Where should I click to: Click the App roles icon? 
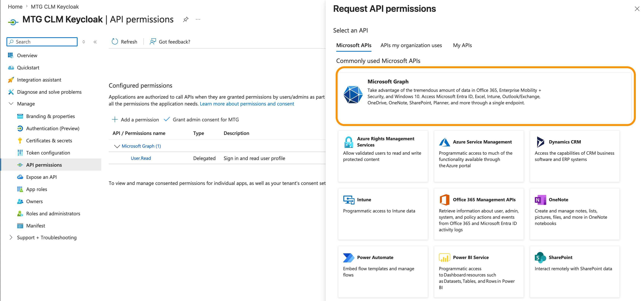[x=20, y=189]
